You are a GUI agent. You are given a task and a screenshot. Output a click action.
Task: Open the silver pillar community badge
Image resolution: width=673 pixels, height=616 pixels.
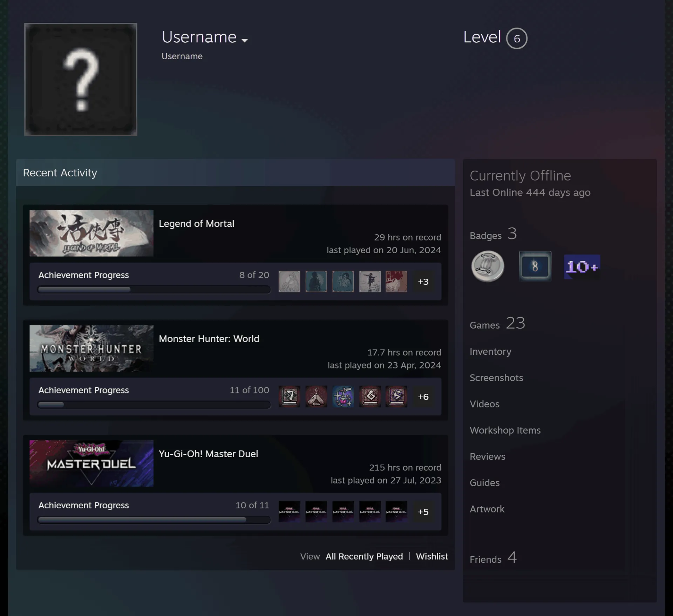click(x=488, y=266)
